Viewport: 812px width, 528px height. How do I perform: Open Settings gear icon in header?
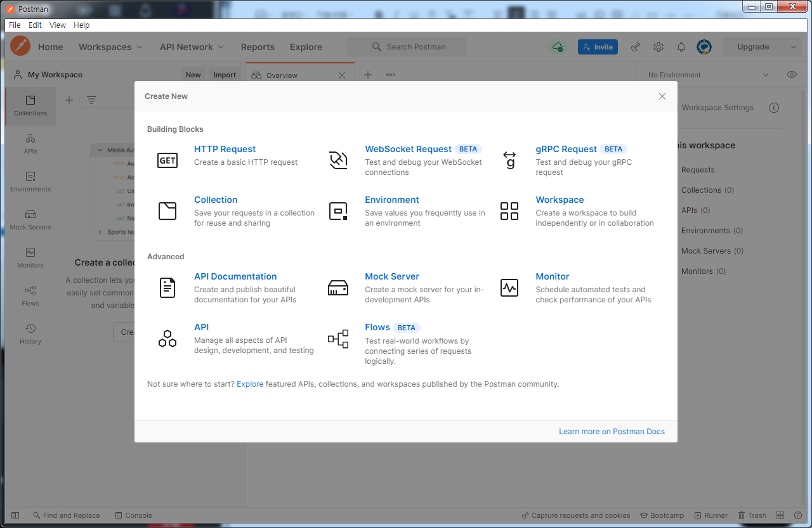658,47
